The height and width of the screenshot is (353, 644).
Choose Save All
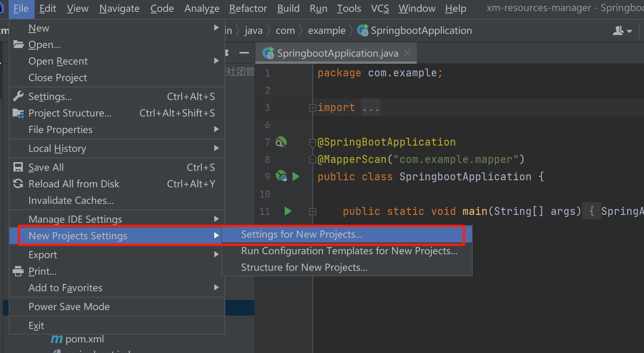click(x=117, y=168)
